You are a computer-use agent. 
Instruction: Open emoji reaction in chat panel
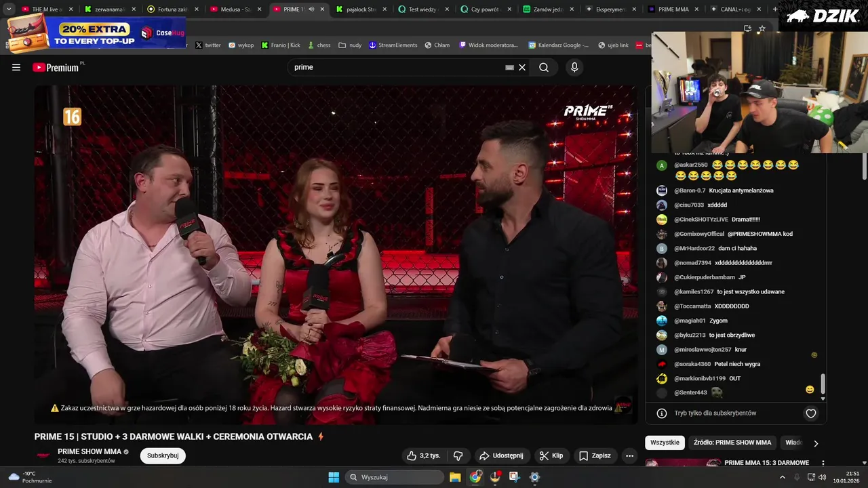tap(810, 389)
